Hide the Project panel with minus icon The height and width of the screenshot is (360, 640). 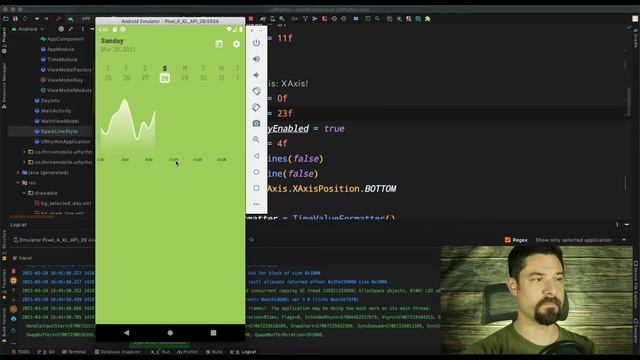tap(92, 29)
